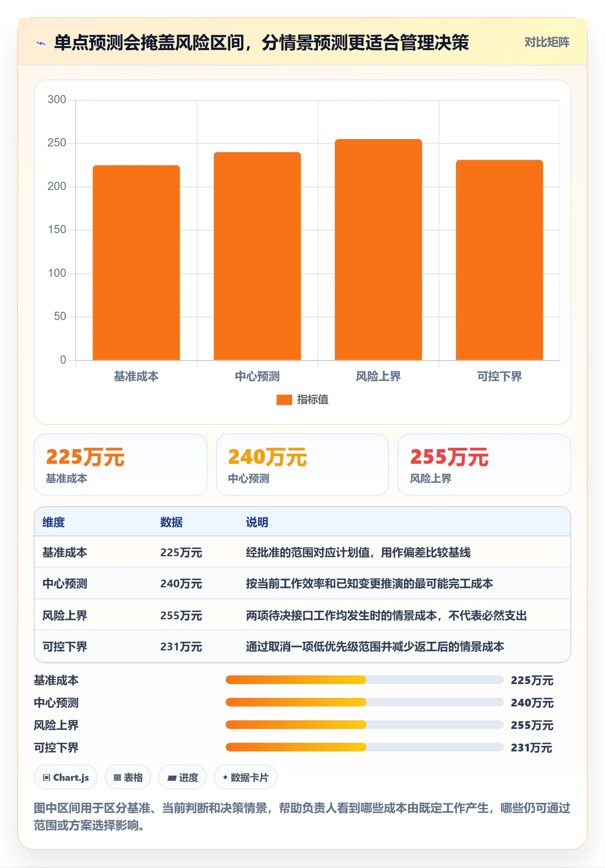Open the 240万元 中心预测 data card
Image resolution: width=605 pixels, height=868 pixels.
click(302, 465)
